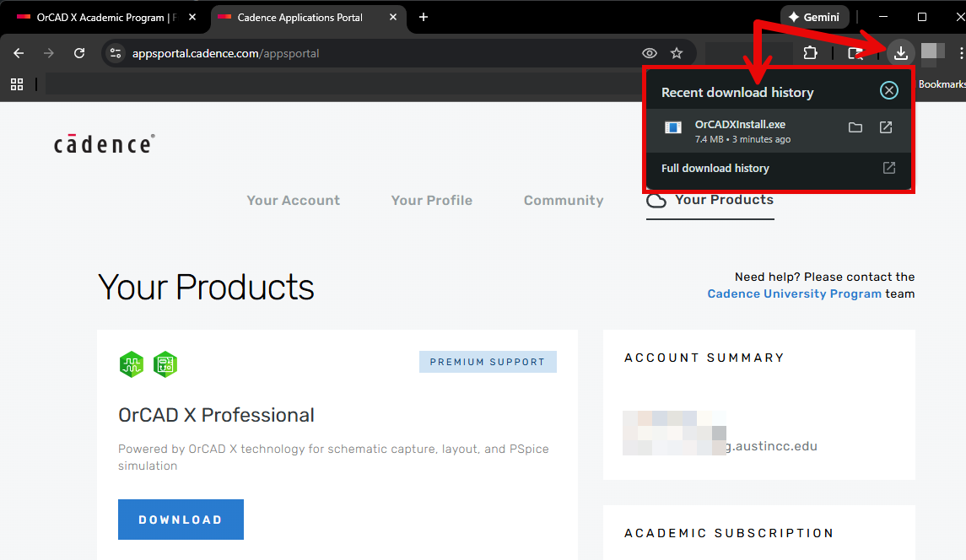Click the eye icon in the address bar
Screen dimensions: 966x560
pos(650,53)
